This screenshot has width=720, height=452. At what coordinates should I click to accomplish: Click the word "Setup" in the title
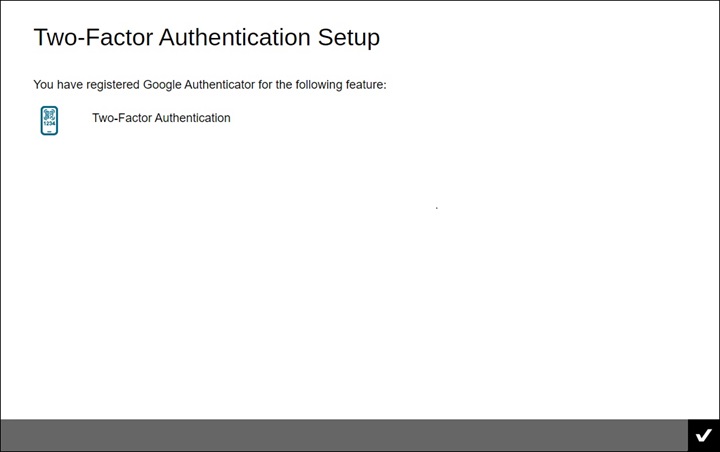tap(348, 38)
